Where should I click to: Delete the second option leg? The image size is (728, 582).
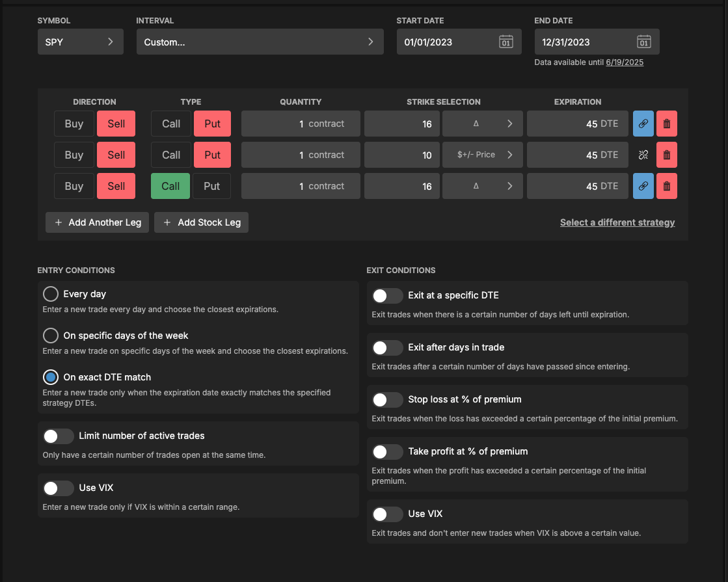(x=667, y=155)
